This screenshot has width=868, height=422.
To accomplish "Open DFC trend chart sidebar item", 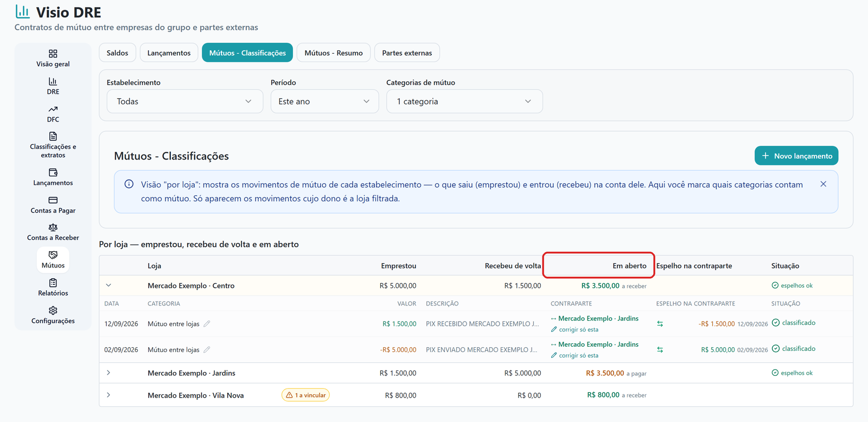I will (x=53, y=114).
